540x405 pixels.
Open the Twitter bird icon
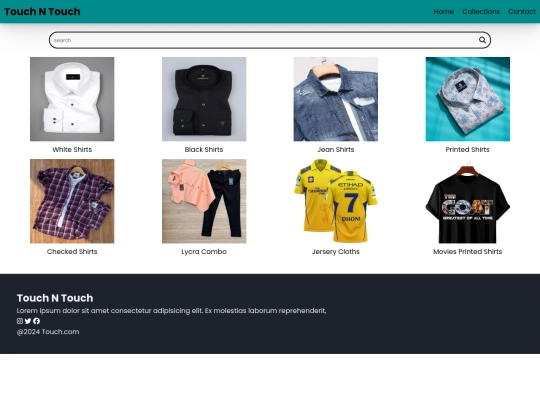[x=28, y=321]
